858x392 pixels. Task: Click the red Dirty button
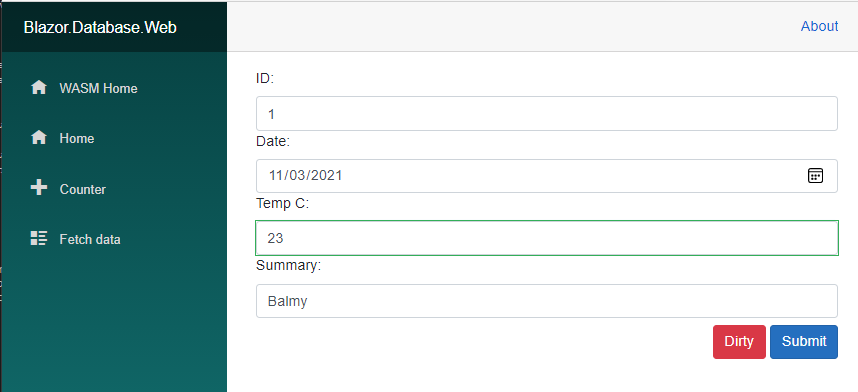pos(739,342)
